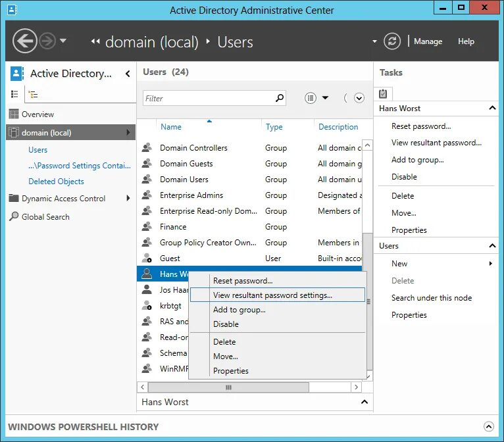This screenshot has width=504, height=442.
Task: Click the Refresh icon in header
Action: pos(392,41)
